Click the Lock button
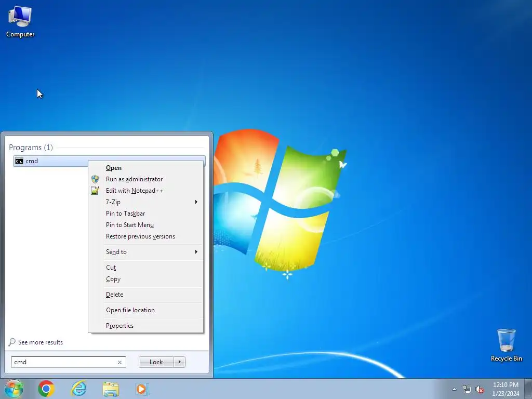The height and width of the screenshot is (399, 532). 156,362
